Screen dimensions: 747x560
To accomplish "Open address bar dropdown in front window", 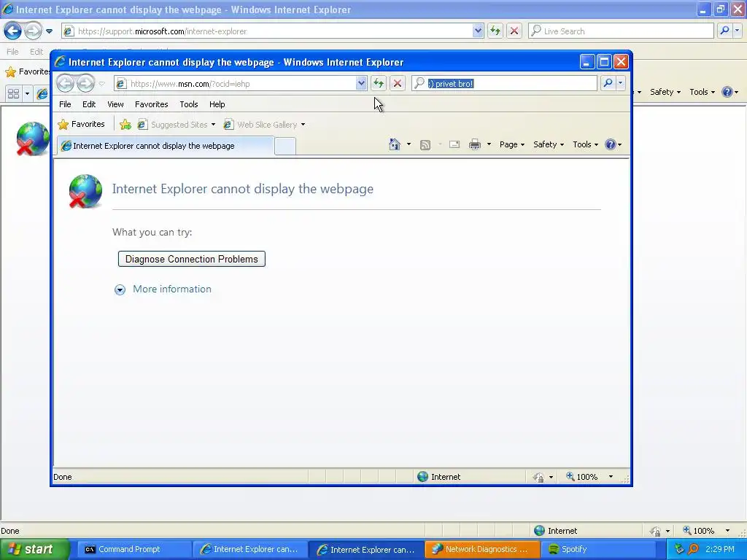I will (x=361, y=83).
